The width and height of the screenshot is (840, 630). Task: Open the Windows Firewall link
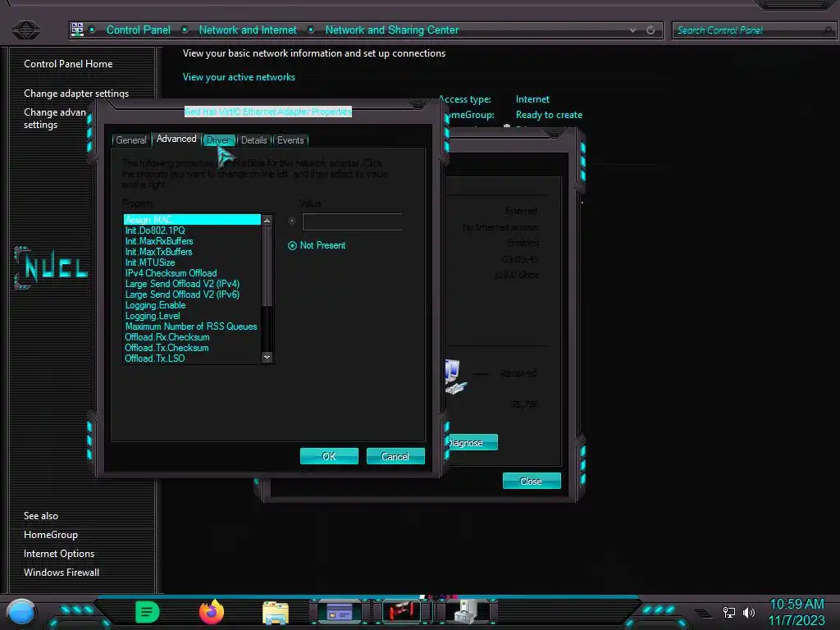[x=62, y=572]
